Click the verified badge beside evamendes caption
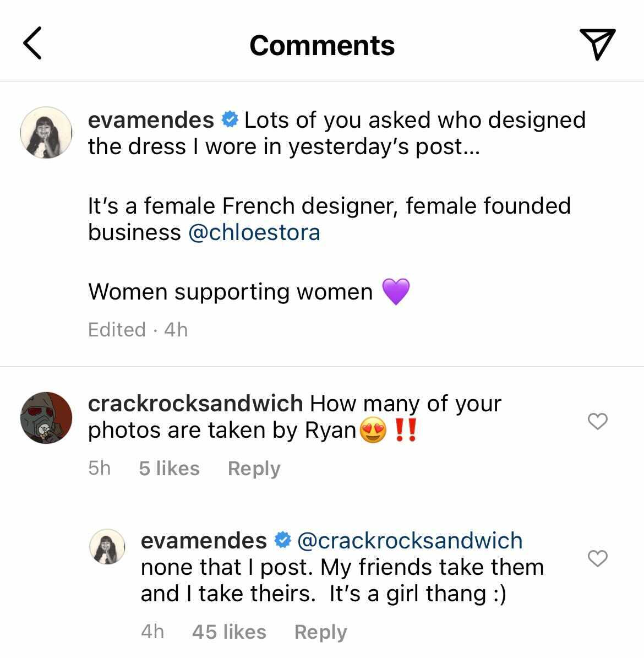644x658 pixels. click(230, 118)
